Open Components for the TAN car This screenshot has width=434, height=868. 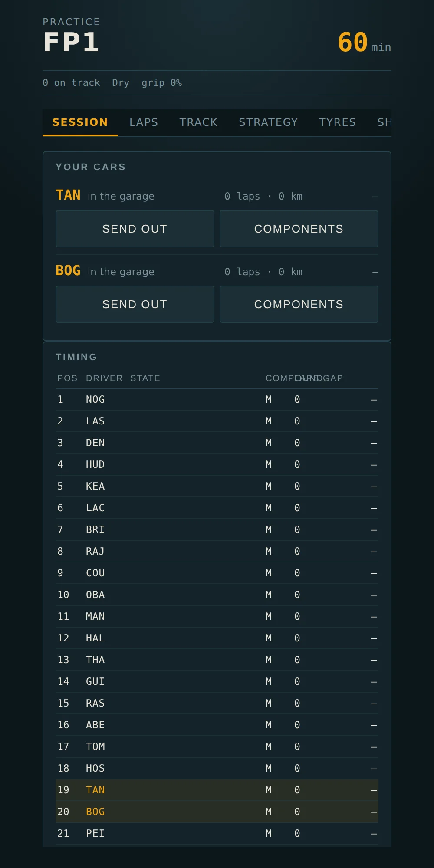tap(299, 229)
